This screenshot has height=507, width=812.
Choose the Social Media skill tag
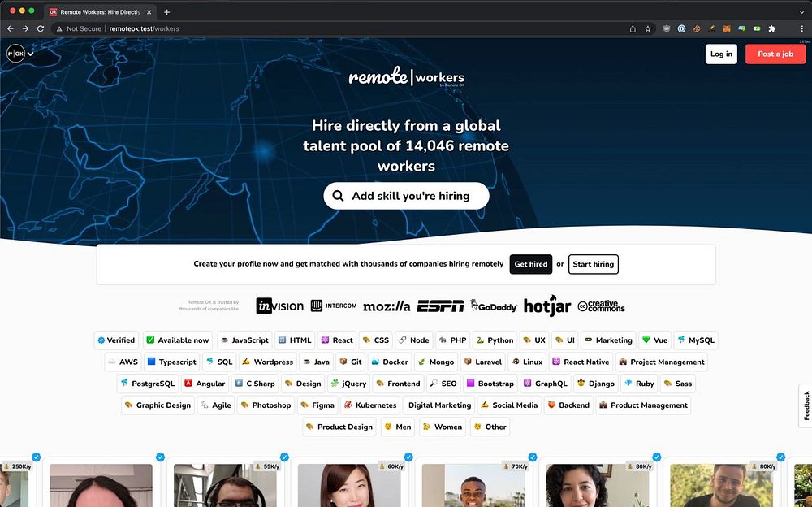coord(509,405)
